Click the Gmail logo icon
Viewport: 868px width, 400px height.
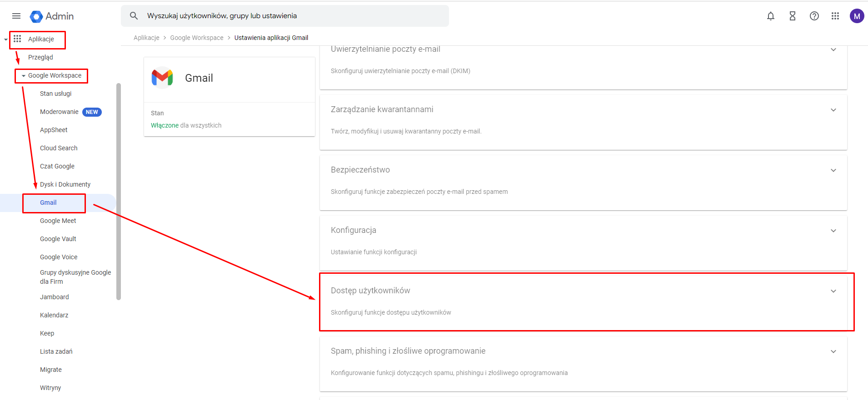(x=162, y=78)
